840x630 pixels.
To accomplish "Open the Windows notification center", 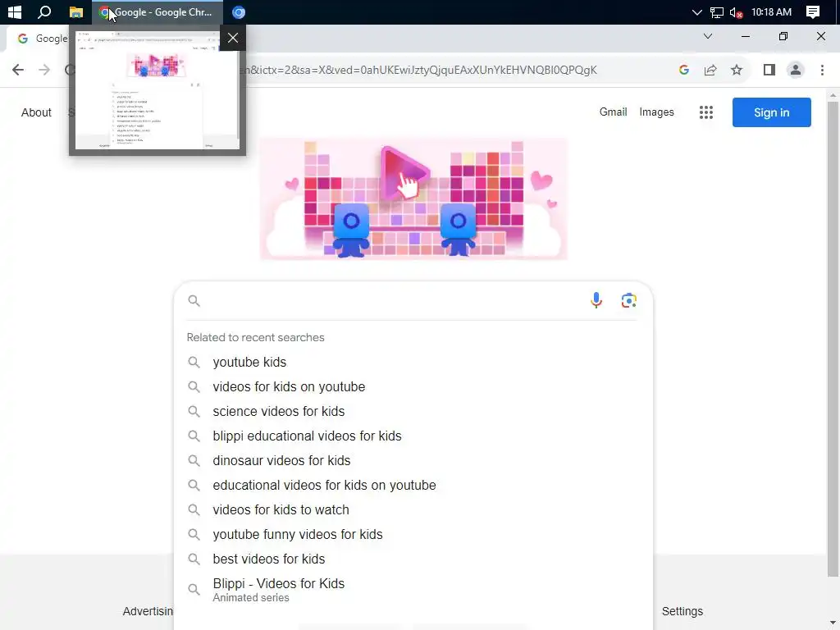I will 813,12.
